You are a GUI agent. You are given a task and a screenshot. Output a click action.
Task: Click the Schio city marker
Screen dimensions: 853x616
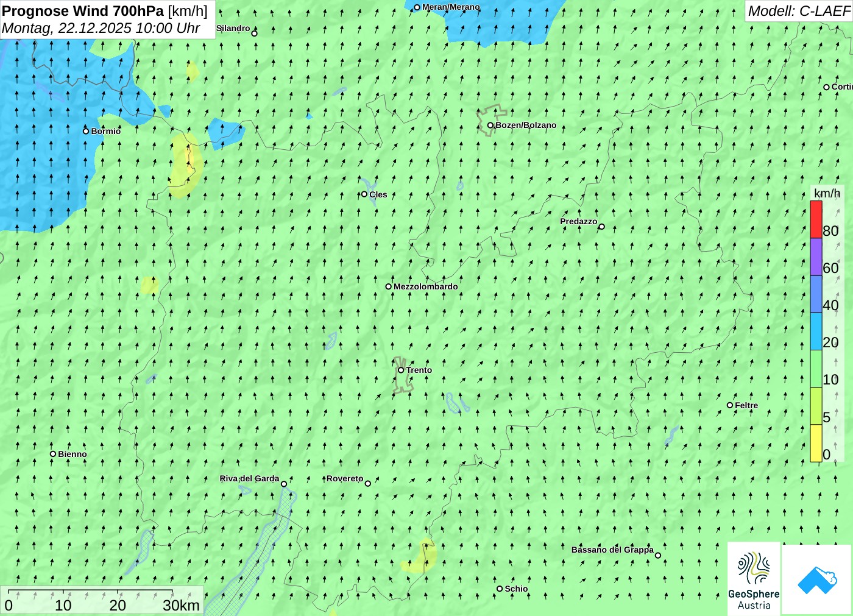(x=500, y=589)
